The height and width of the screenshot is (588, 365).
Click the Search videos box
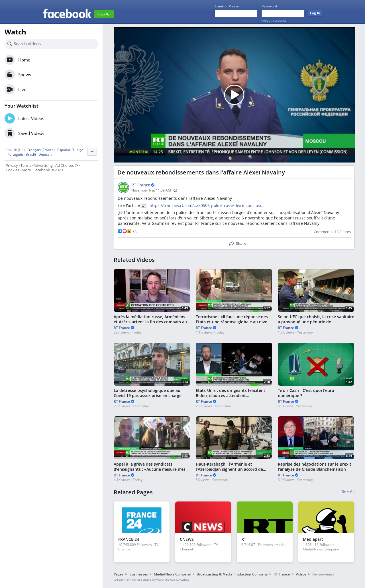51,44
